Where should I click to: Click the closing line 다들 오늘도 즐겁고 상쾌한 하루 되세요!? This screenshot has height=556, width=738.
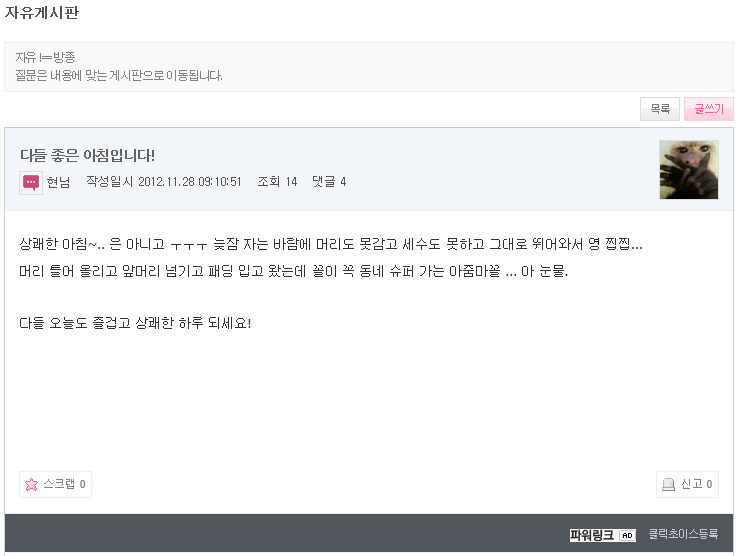(x=135, y=323)
